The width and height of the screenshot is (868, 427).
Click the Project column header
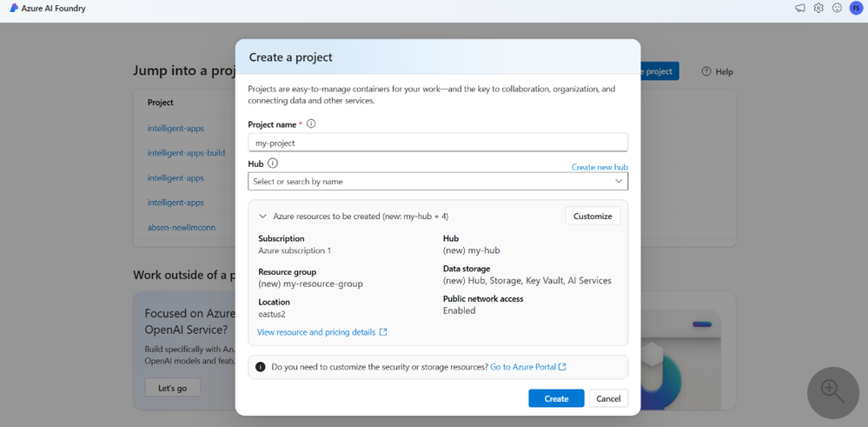coord(161,103)
